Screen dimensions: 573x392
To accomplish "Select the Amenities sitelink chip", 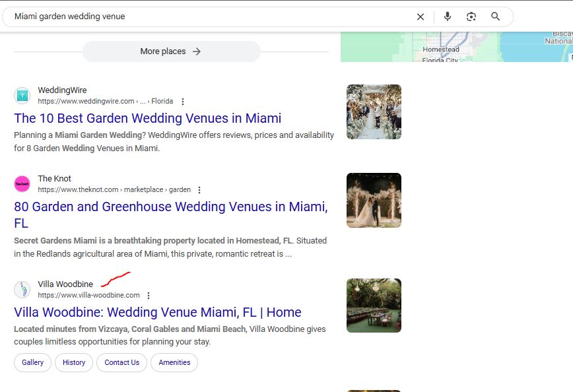I will pyautogui.click(x=174, y=362).
